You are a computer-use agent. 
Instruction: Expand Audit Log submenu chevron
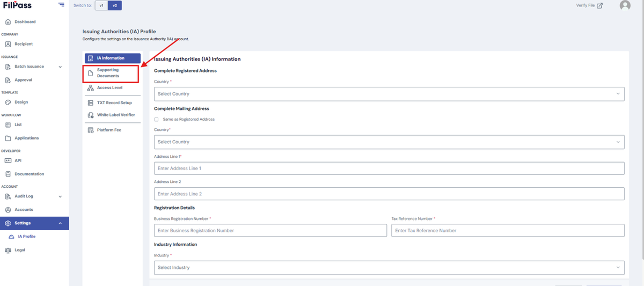point(60,197)
